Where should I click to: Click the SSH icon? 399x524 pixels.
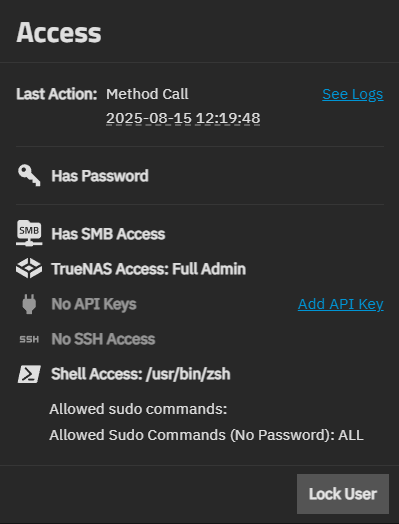tap(29, 340)
